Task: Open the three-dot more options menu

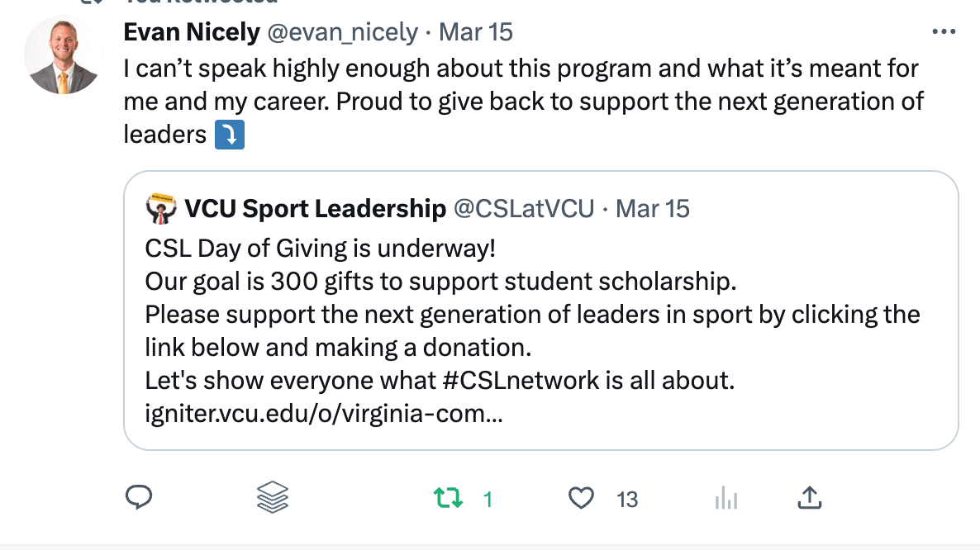Action: [943, 32]
